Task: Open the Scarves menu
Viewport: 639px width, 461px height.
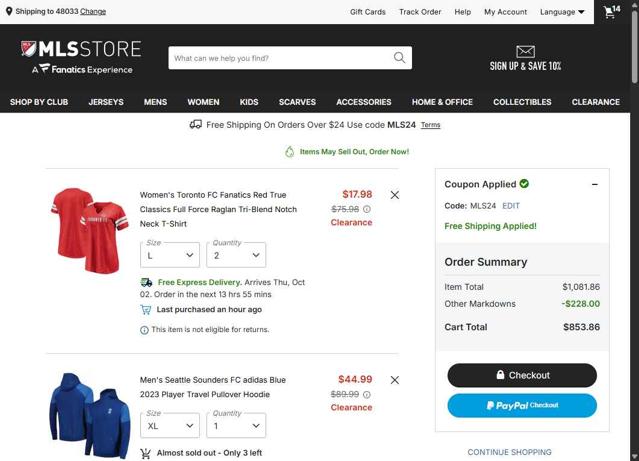Action: (x=297, y=102)
